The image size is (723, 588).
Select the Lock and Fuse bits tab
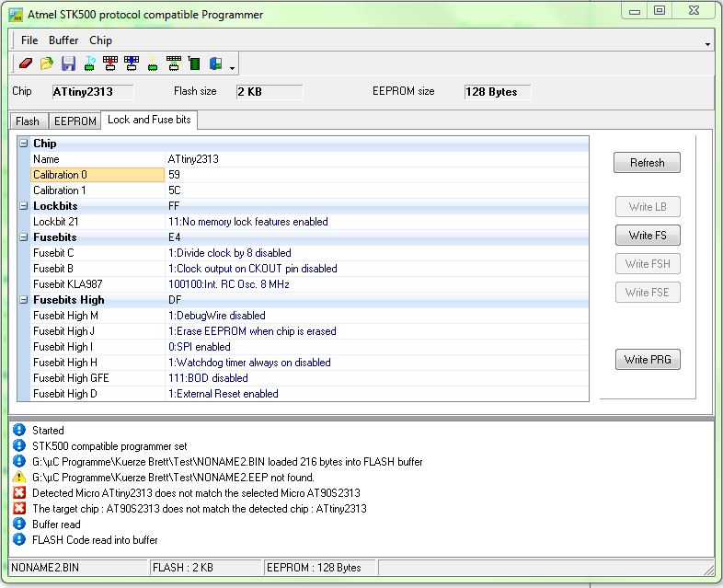[x=149, y=120]
